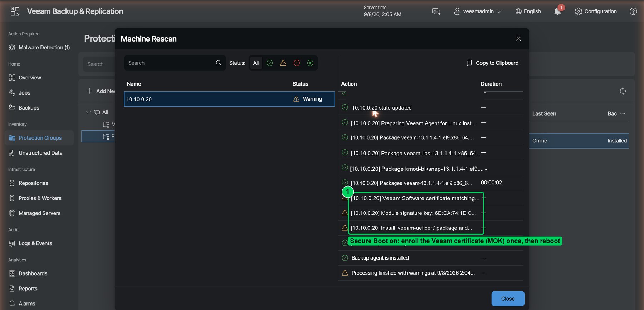Click the Backups icon
The image size is (644, 310).
tap(12, 107)
